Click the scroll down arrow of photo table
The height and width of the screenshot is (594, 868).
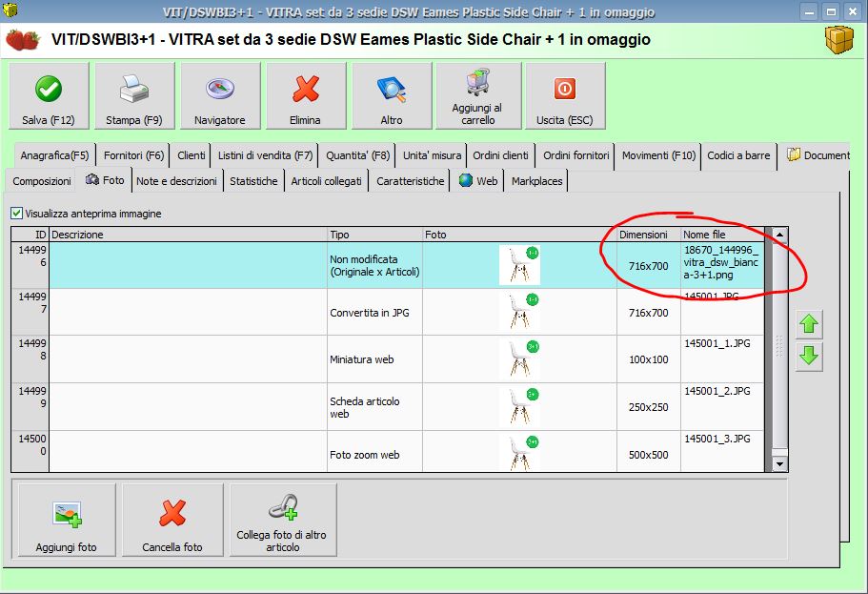[779, 464]
